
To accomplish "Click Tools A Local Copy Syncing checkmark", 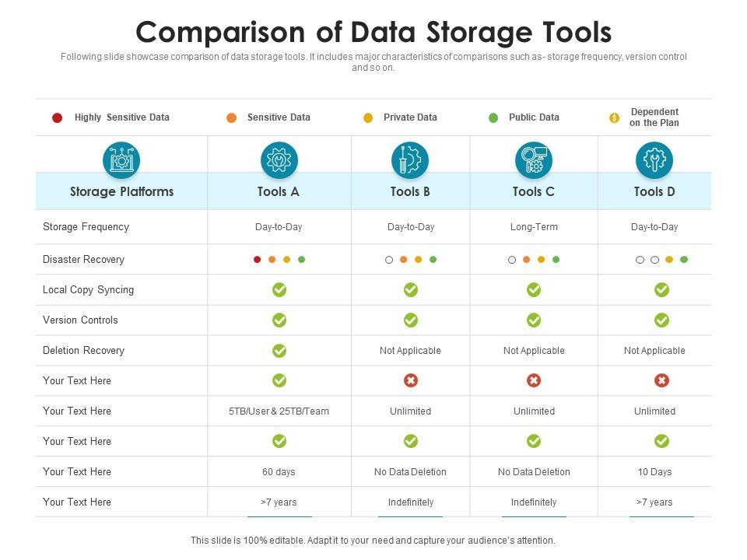I will point(279,289).
